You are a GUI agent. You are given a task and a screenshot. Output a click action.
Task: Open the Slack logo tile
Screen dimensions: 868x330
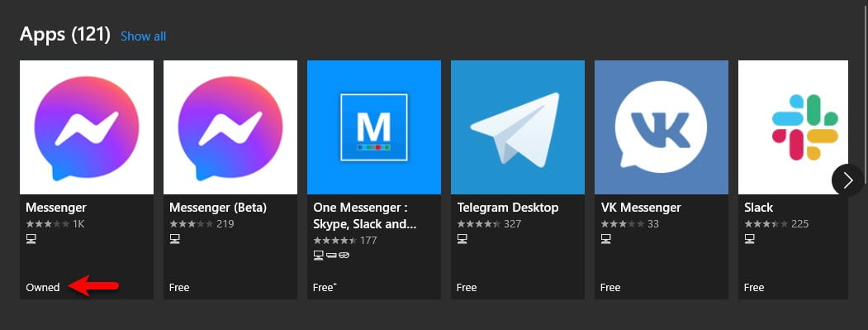(794, 127)
